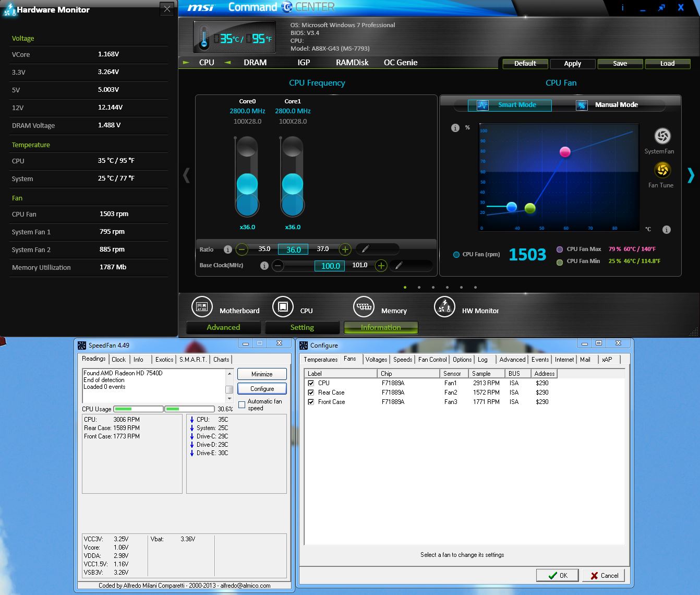Click the Manual Mode percent icon

[582, 105]
